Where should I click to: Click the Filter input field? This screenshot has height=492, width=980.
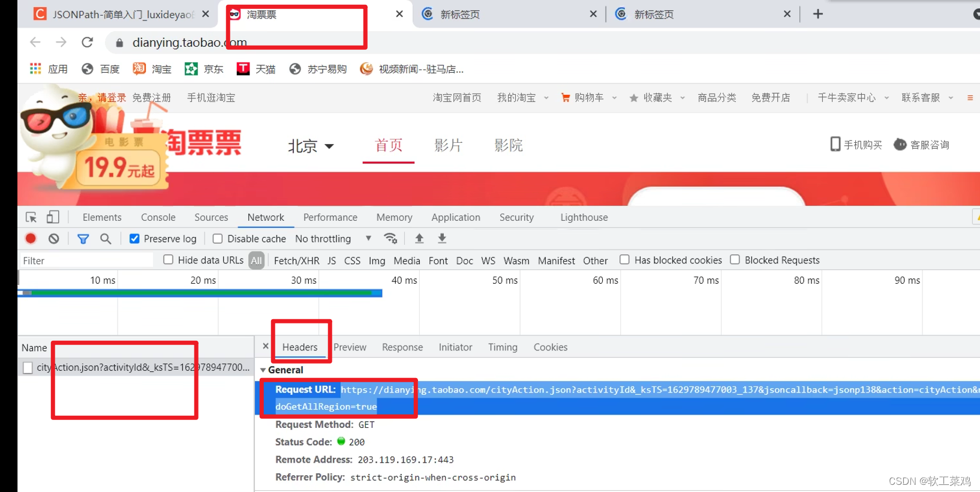pos(87,260)
